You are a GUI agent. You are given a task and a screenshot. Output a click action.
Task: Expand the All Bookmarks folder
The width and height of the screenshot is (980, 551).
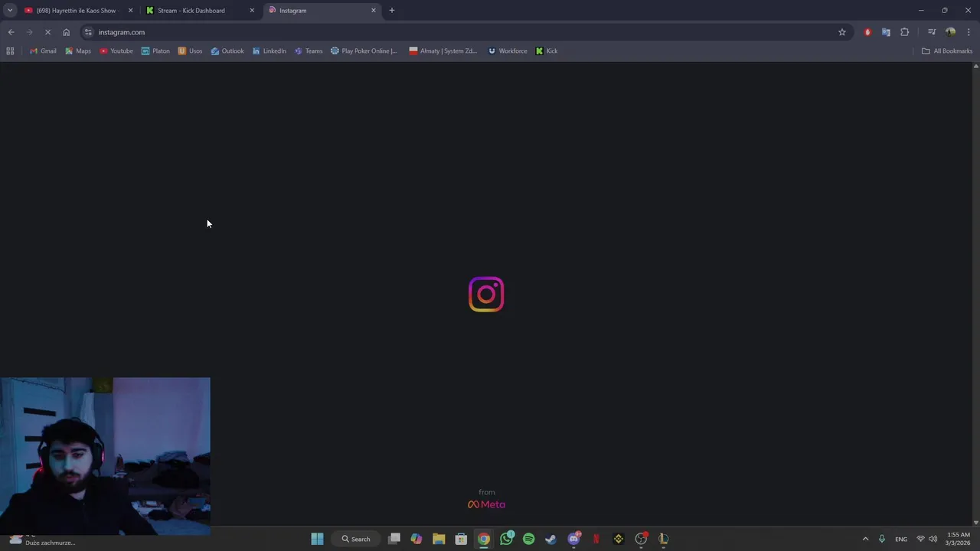(x=947, y=51)
